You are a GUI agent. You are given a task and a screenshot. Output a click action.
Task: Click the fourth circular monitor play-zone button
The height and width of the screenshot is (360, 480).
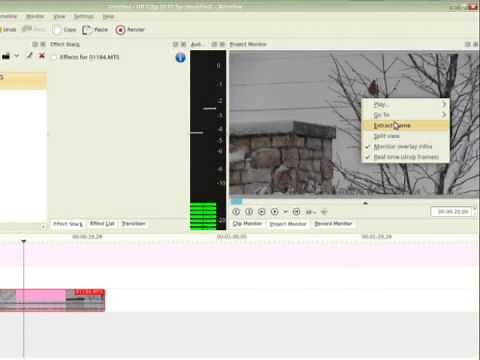(x=275, y=212)
